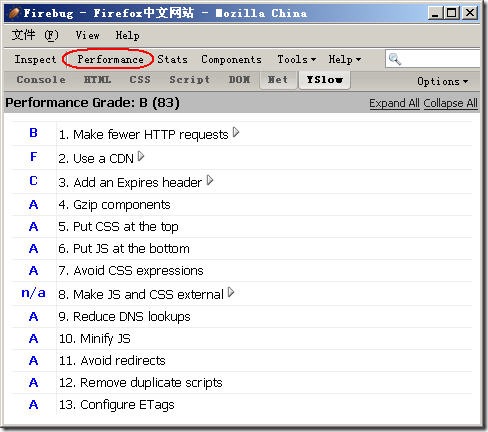Click into the search input field

tap(440, 59)
